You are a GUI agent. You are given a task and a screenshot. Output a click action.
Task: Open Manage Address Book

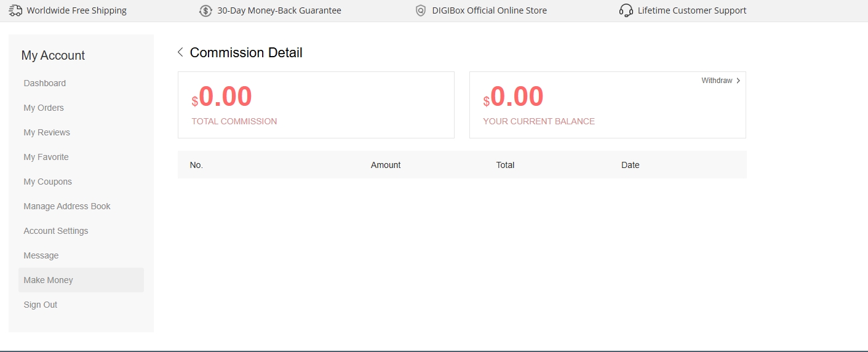[67, 206]
